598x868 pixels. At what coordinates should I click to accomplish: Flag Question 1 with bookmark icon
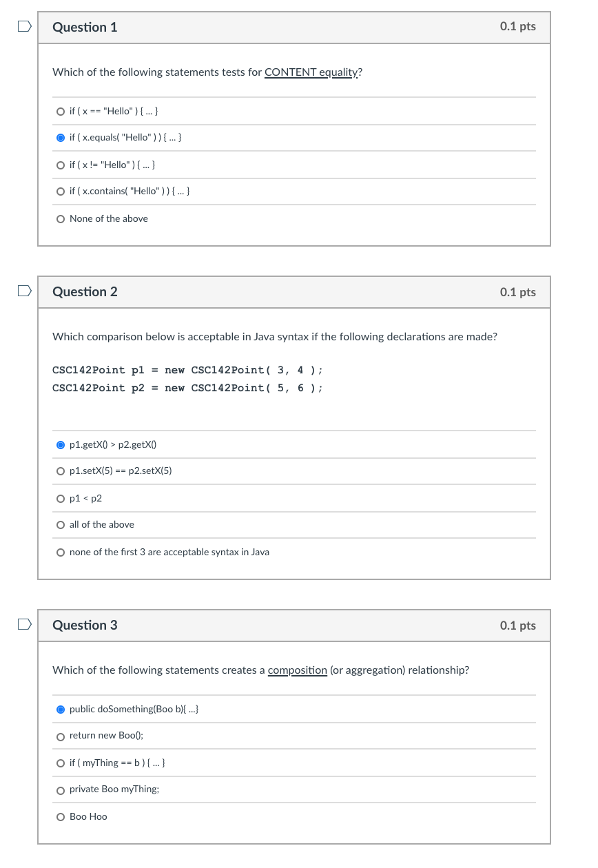(x=24, y=27)
